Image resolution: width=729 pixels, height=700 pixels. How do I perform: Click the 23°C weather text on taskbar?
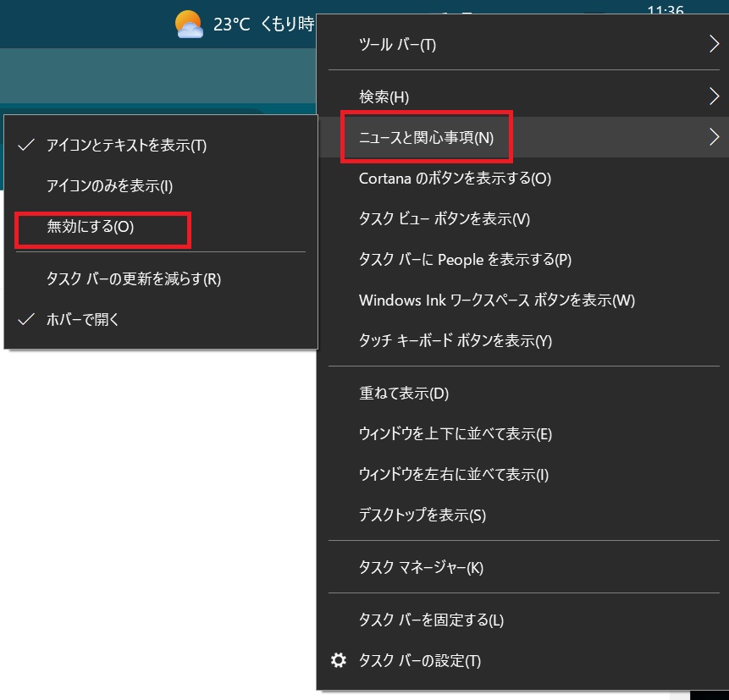click(231, 25)
